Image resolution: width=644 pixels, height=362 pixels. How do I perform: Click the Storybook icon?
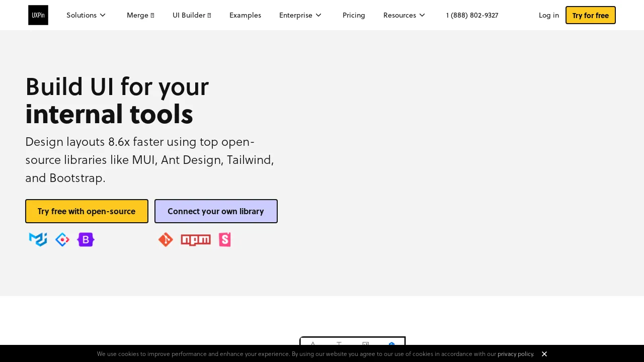(225, 240)
